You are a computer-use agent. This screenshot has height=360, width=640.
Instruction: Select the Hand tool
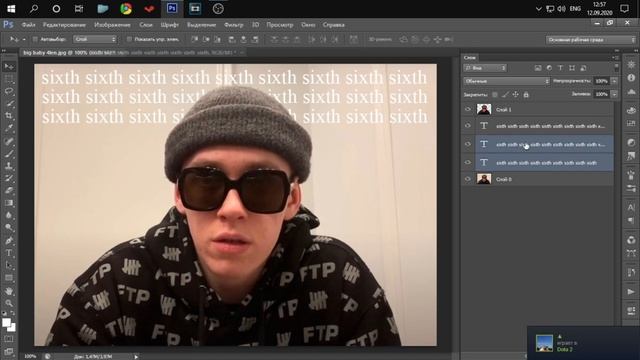coord(9,291)
